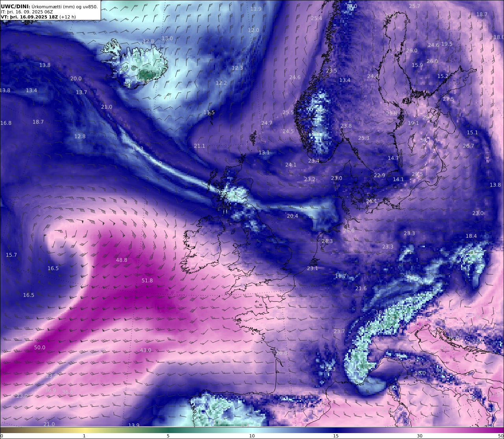Click the 10 tick on the colorbar
This screenshot has height=439, width=504.
point(252,436)
